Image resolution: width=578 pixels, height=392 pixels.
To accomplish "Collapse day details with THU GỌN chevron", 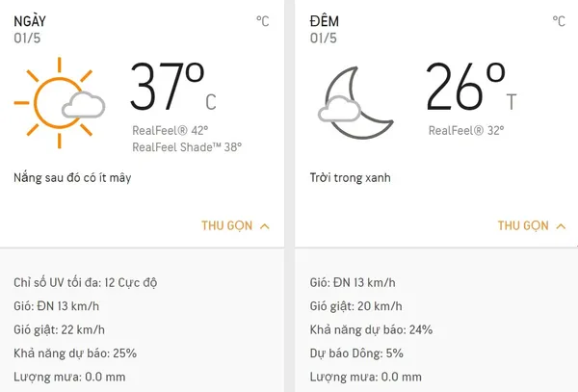I will tap(265, 226).
